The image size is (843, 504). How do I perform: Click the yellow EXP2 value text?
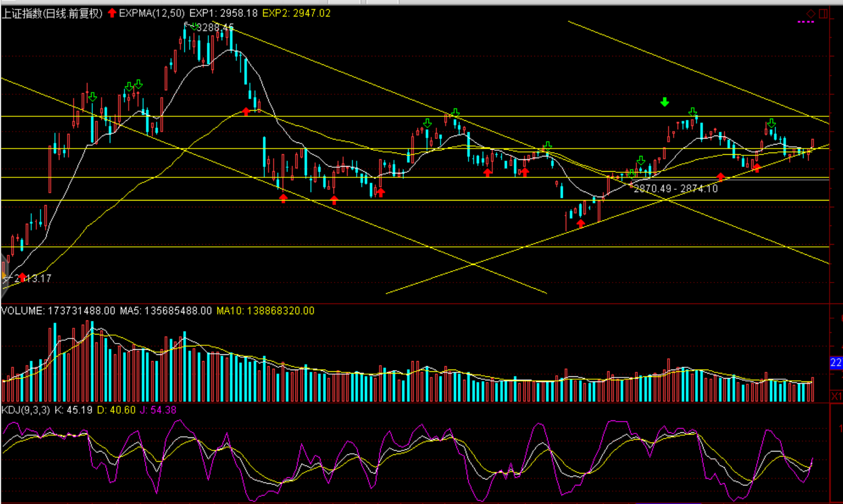pos(296,13)
